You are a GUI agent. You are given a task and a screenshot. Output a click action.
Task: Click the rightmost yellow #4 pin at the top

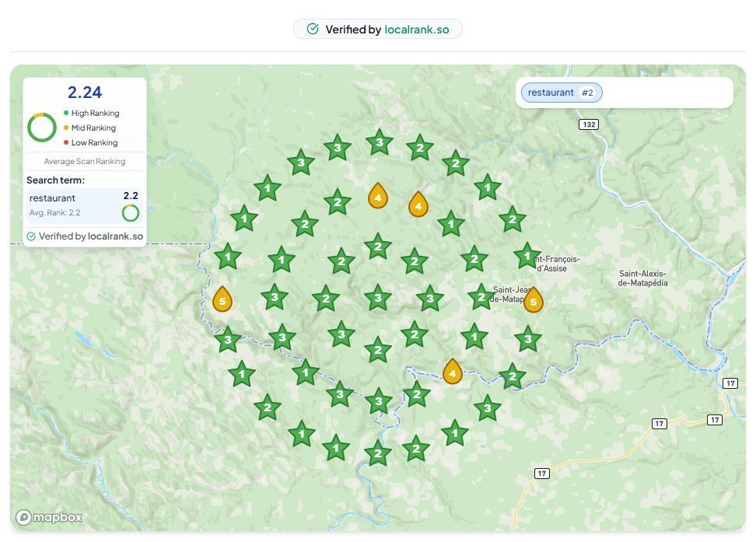[x=418, y=205]
